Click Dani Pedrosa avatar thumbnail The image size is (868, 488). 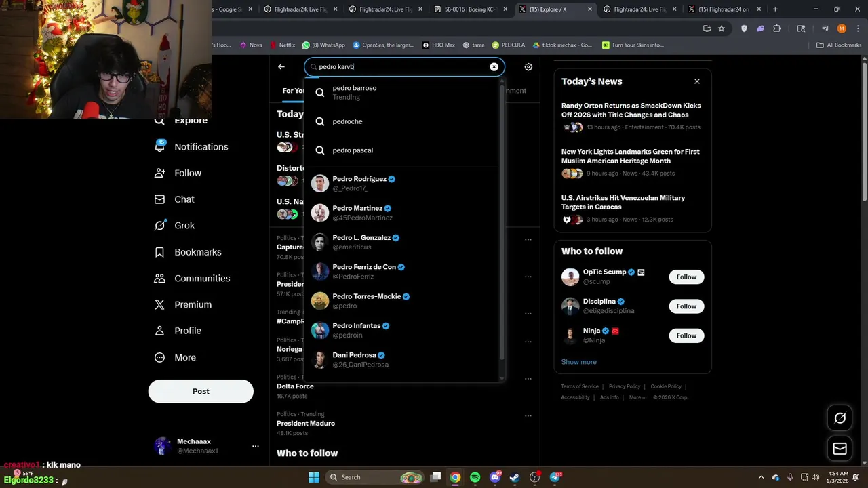pos(320,360)
